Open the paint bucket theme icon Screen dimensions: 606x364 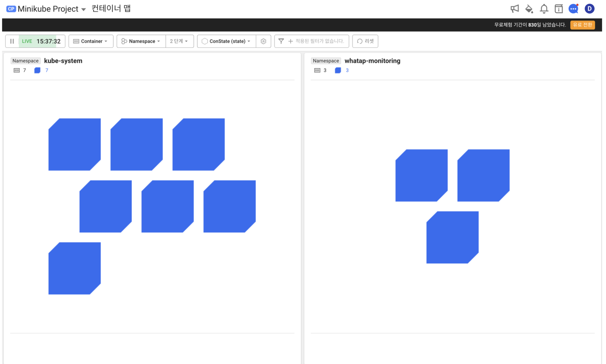[x=529, y=9]
